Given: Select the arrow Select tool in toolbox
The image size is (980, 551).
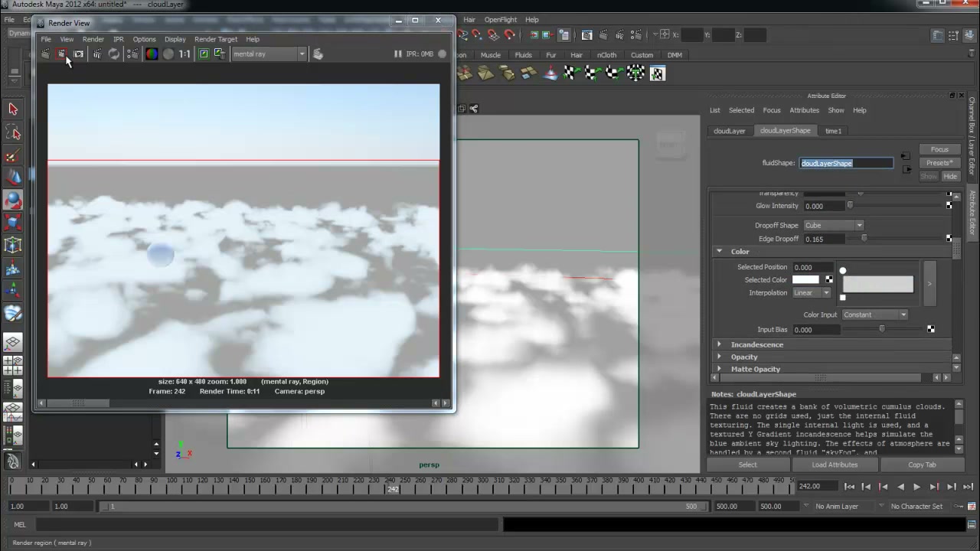Looking at the screenshot, I should (x=13, y=109).
